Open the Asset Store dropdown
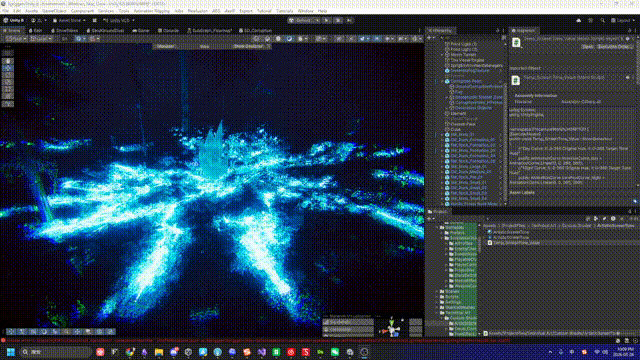 coord(69,20)
